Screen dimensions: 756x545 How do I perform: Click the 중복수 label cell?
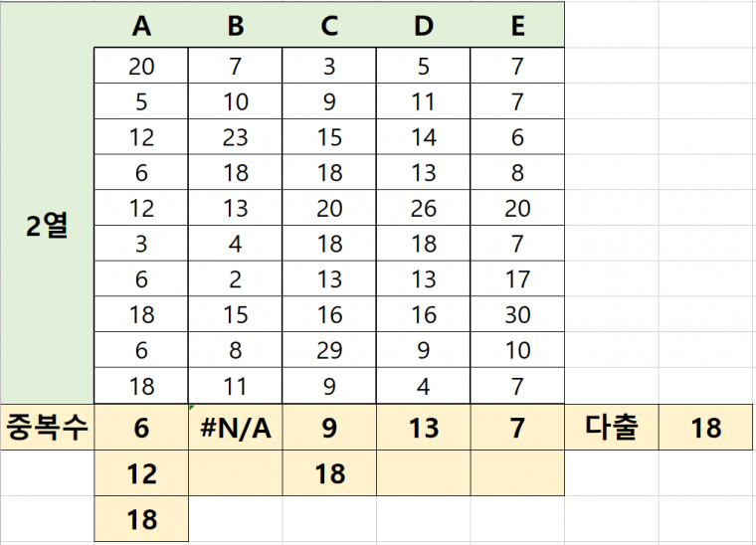(48, 428)
